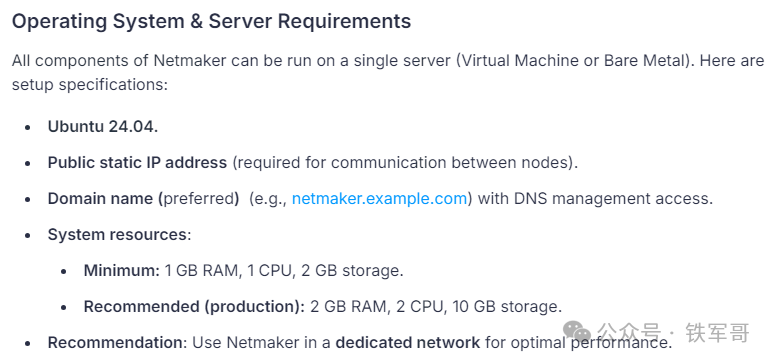This screenshot has height=363, width=774.
Task: Click the phrase "optimal performance"
Action: pyautogui.click(x=586, y=343)
